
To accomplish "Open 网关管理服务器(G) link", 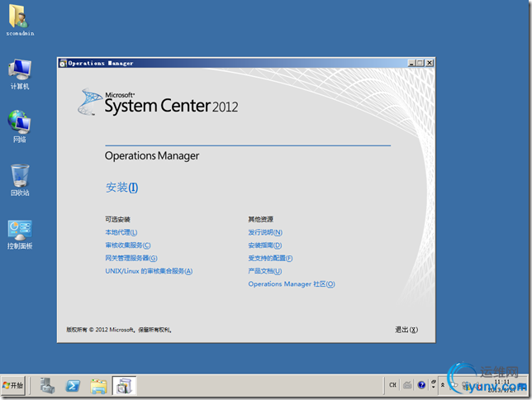I will coord(131,258).
